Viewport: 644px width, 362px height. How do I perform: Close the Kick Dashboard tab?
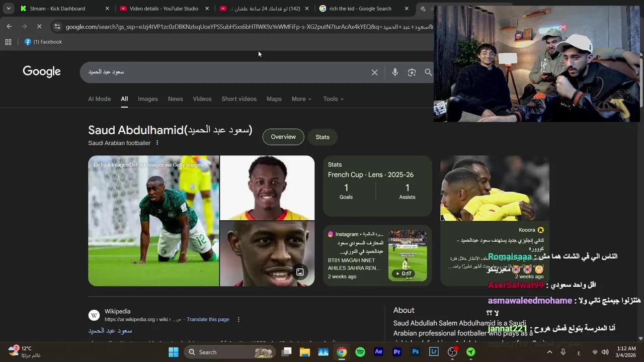click(107, 9)
